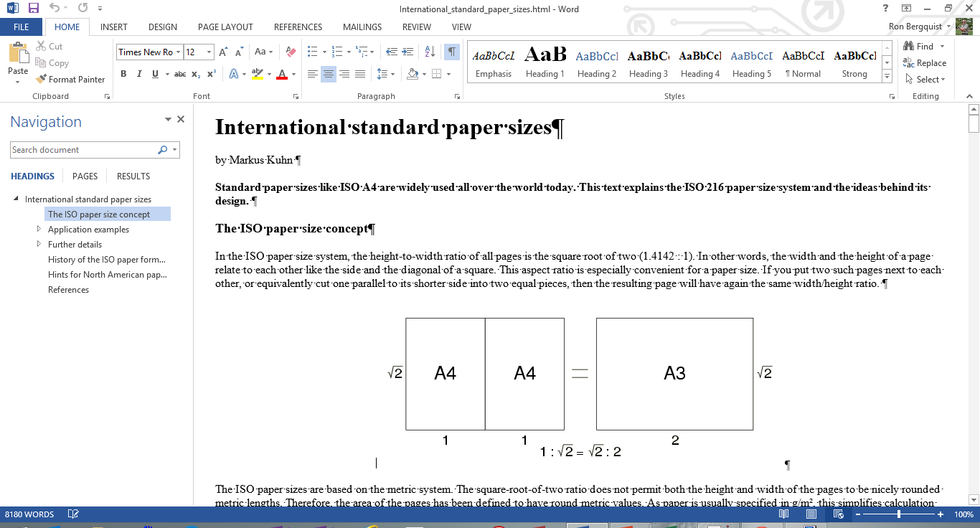Click the zoom slider in the status bar

[899, 514]
